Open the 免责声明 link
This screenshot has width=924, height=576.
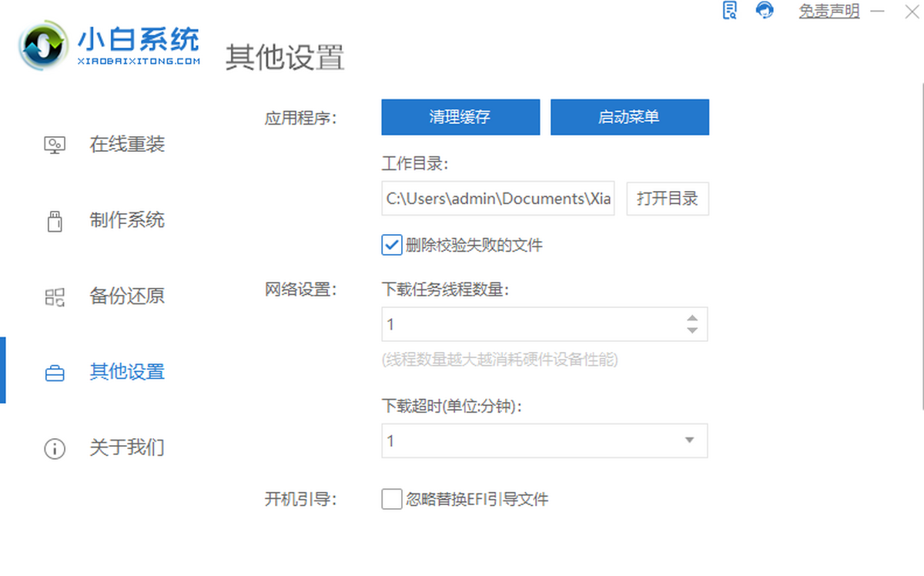tap(829, 12)
